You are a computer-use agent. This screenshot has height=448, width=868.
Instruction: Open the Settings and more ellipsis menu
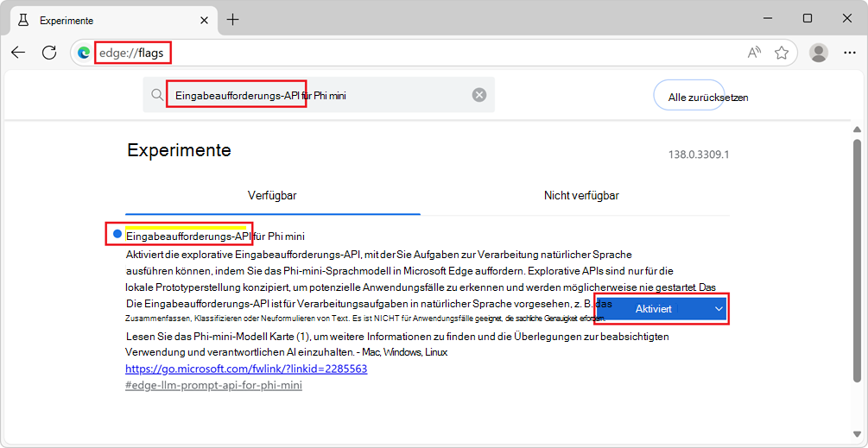849,53
